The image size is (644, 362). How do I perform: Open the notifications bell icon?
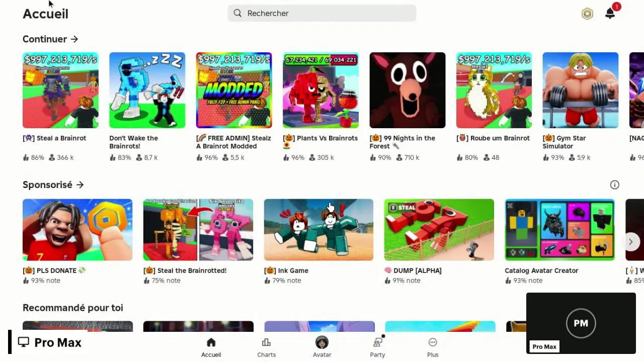(x=610, y=14)
